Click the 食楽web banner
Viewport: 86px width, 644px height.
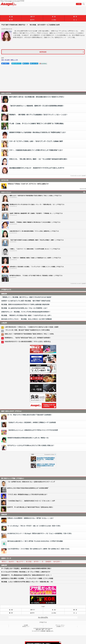(43, 398)
